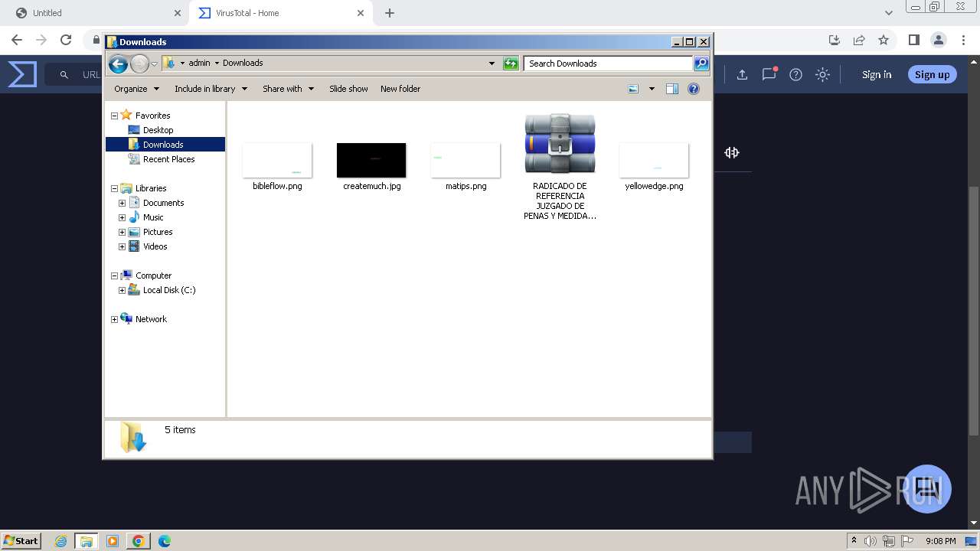This screenshot has height=551, width=980.
Task: Open Chrome from the taskbar
Action: (139, 541)
